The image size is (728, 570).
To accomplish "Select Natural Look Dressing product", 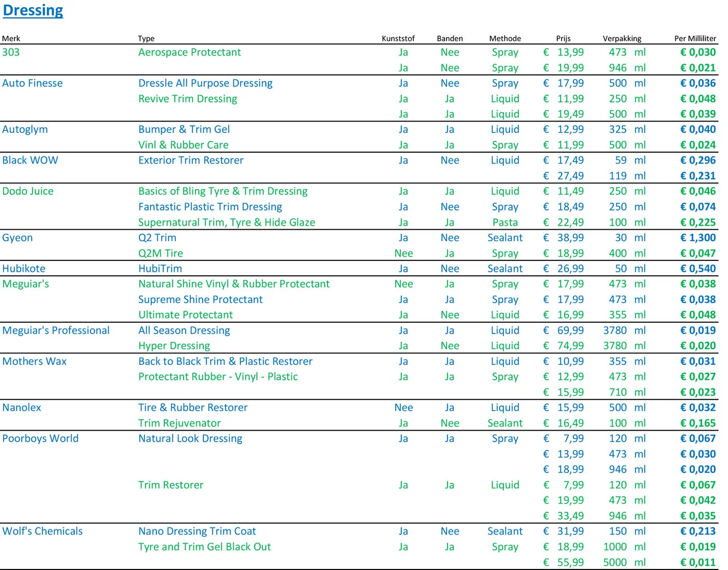I will click(x=190, y=439).
